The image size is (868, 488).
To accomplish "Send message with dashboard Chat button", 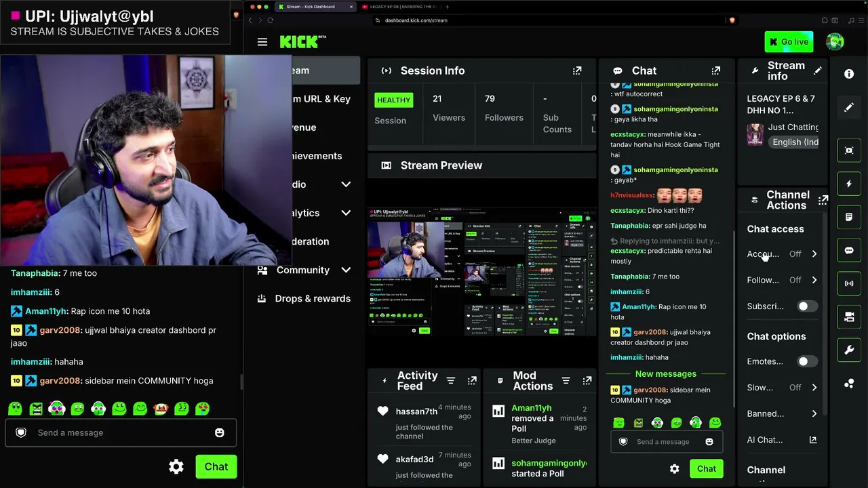I will point(706,469).
